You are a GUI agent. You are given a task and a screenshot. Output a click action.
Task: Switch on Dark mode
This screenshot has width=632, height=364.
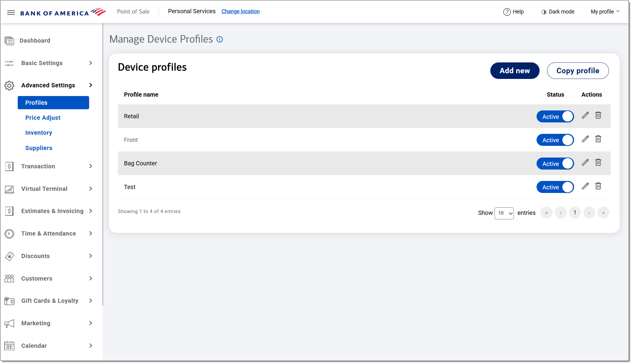point(558,12)
